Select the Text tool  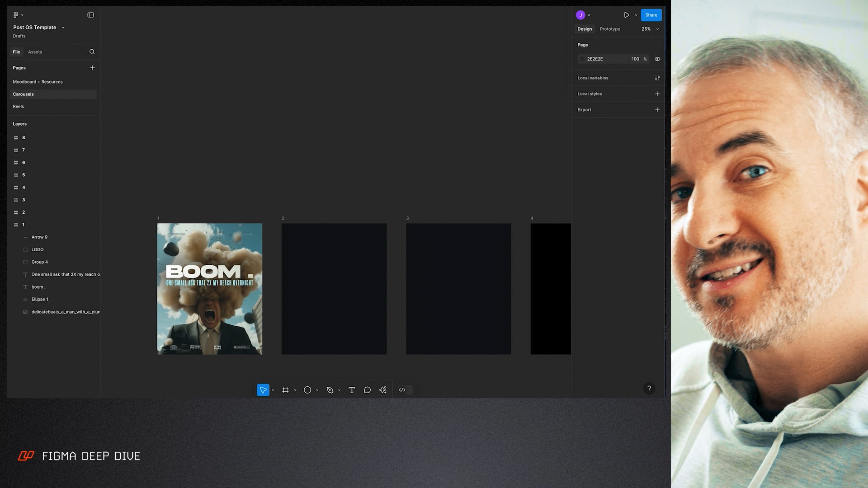click(x=352, y=390)
